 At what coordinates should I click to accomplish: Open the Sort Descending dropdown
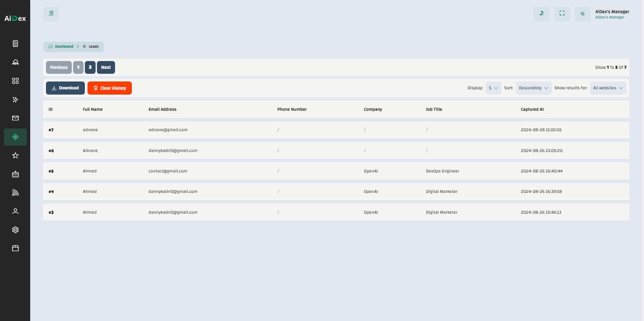pyautogui.click(x=533, y=88)
